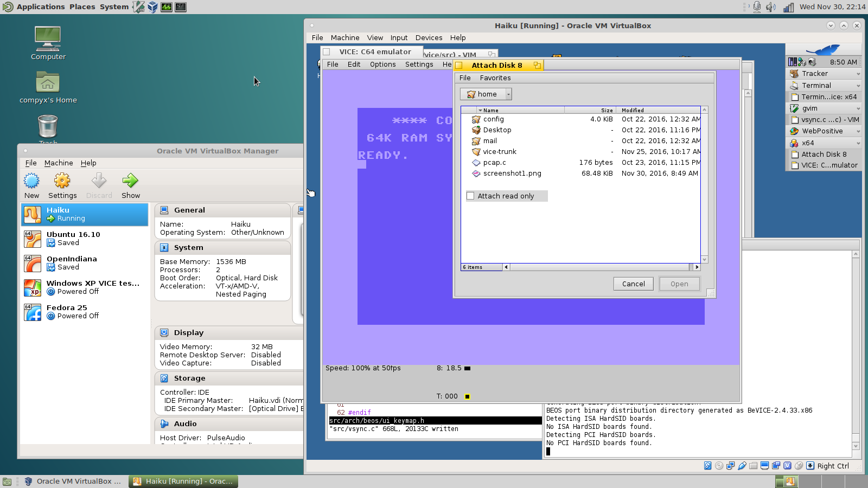Open the Applications menu in GNOME panel
The height and width of the screenshot is (488, 868).
[41, 7]
